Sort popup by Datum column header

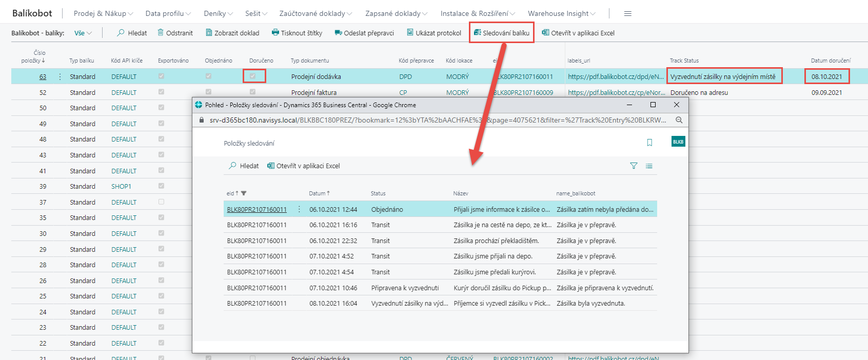pos(319,193)
